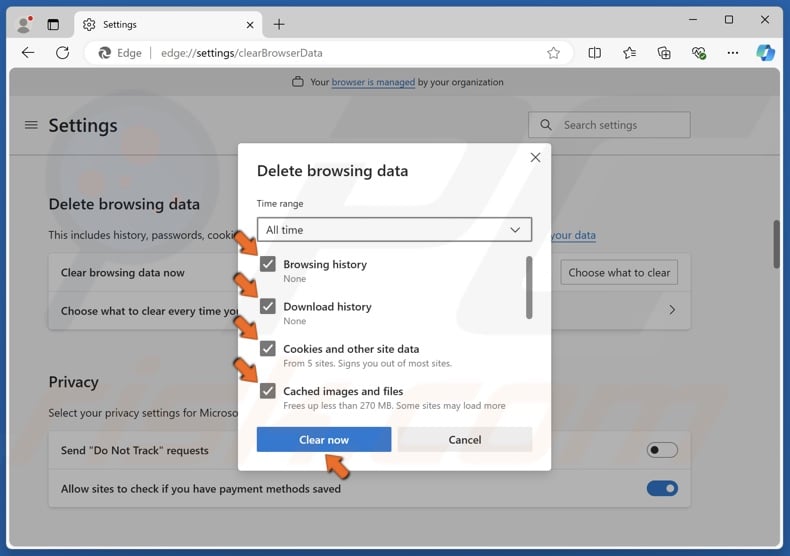Click the Time range label
The height and width of the screenshot is (556, 790).
point(280,203)
